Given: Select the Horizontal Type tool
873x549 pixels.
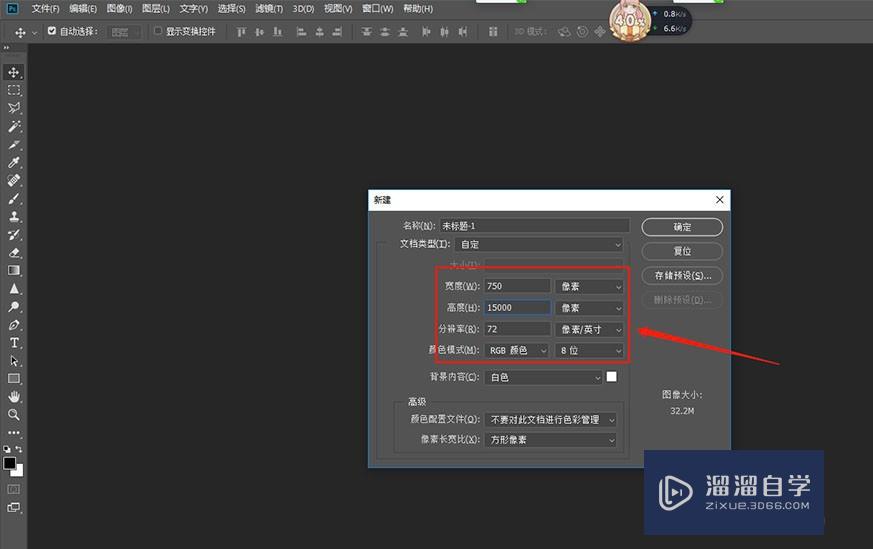Looking at the screenshot, I should click(x=14, y=343).
